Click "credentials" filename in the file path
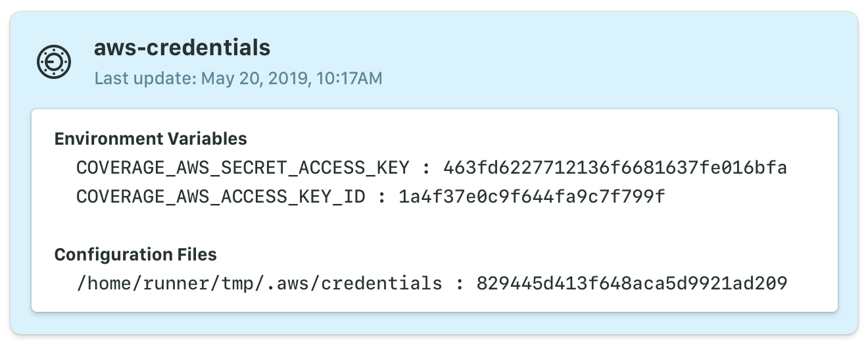 pyautogui.click(x=382, y=284)
